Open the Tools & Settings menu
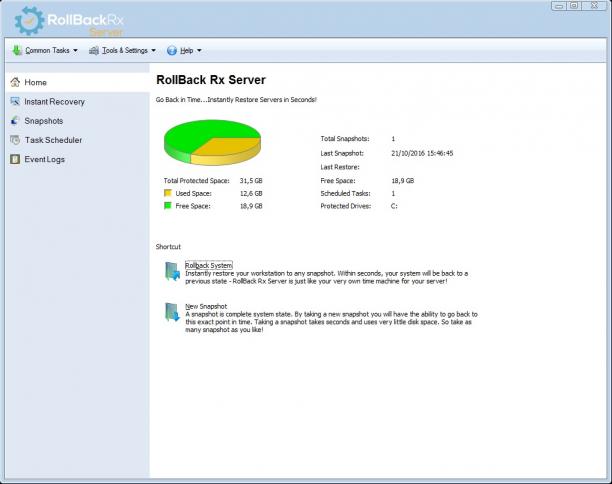Image resolution: width=612 pixels, height=484 pixels. click(x=123, y=50)
